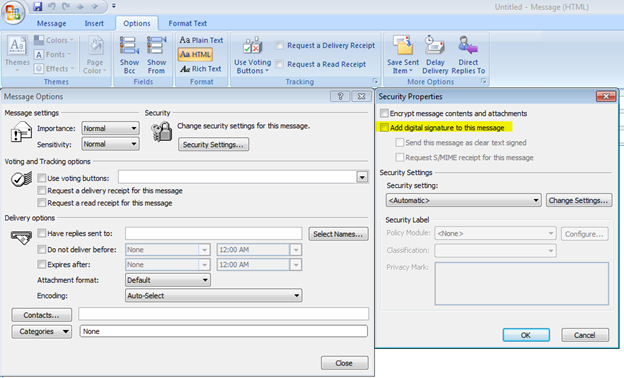Click the Contacts button
The width and height of the screenshot is (624, 378).
point(41,315)
